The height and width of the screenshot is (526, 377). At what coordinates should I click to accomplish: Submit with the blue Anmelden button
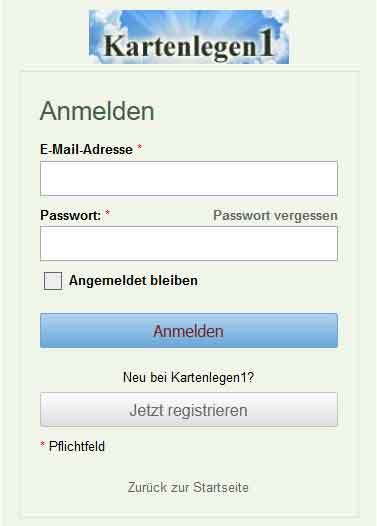tap(189, 331)
